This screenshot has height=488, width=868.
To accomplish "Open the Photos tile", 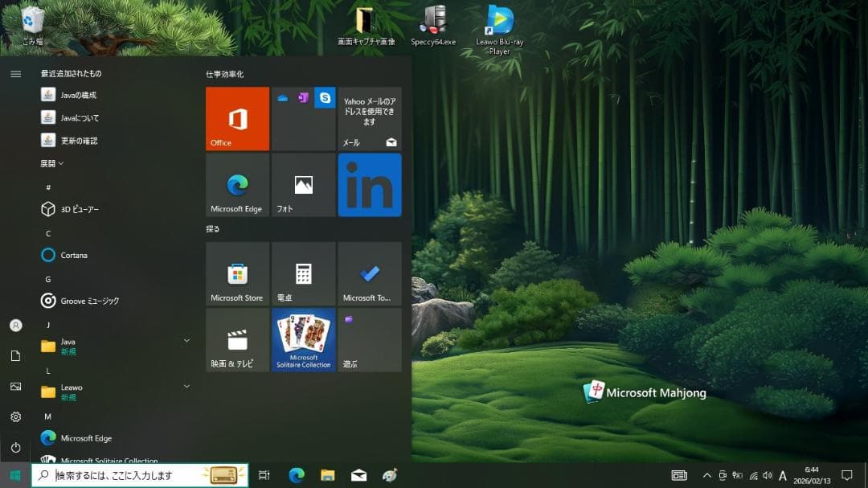I will click(x=303, y=185).
